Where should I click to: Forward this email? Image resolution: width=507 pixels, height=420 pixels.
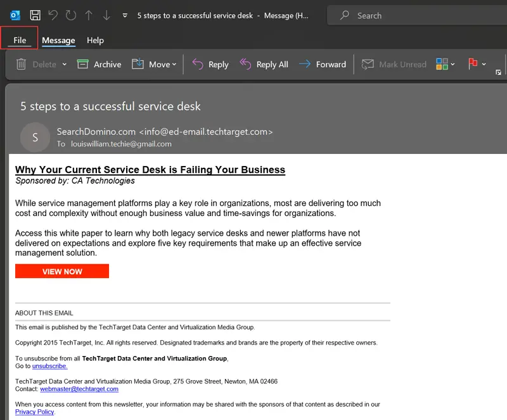[x=322, y=64]
